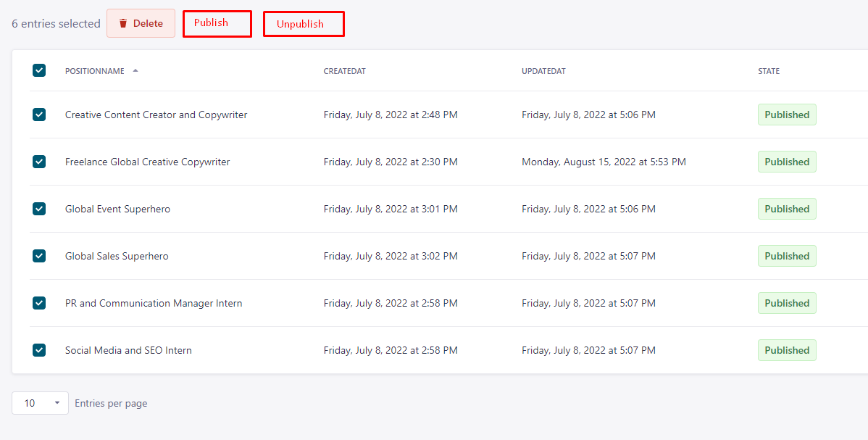Click the trash icon in Delete button

coord(123,23)
